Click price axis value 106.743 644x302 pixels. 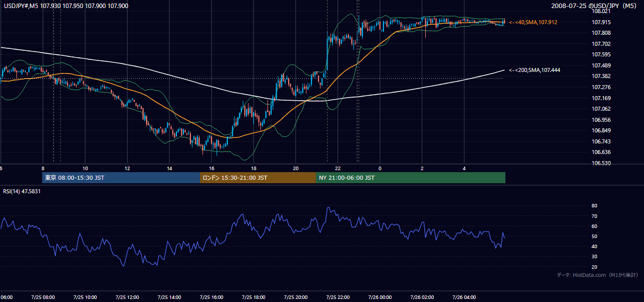click(601, 141)
